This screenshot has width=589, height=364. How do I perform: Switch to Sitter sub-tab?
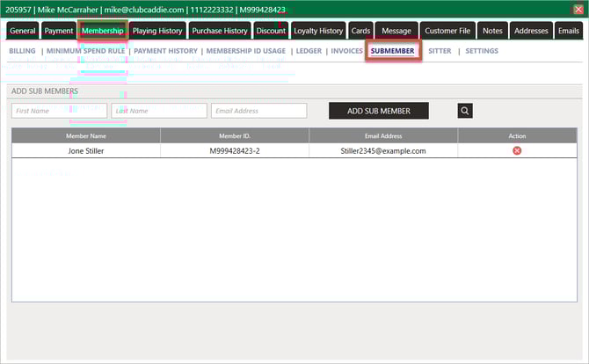440,51
